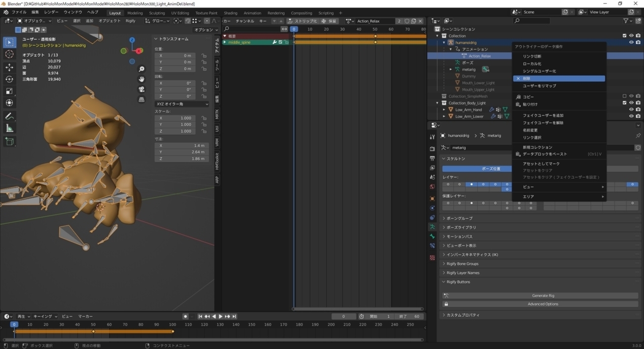Hide humanoidrig using its eye icon
This screenshot has width=644, height=349.
[631, 43]
